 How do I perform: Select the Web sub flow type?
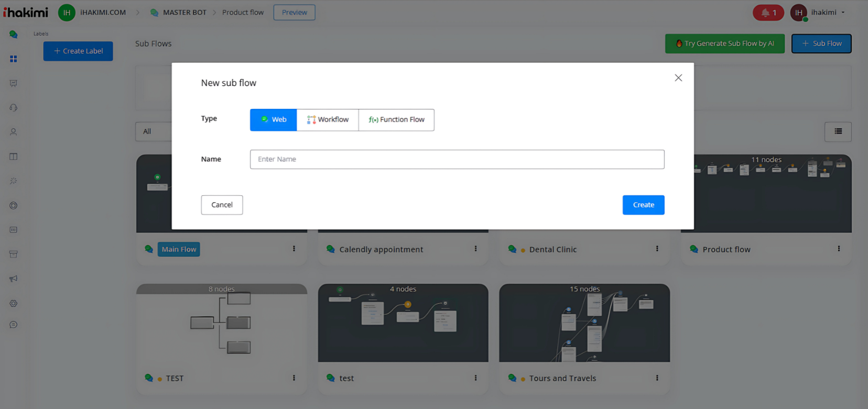click(273, 119)
